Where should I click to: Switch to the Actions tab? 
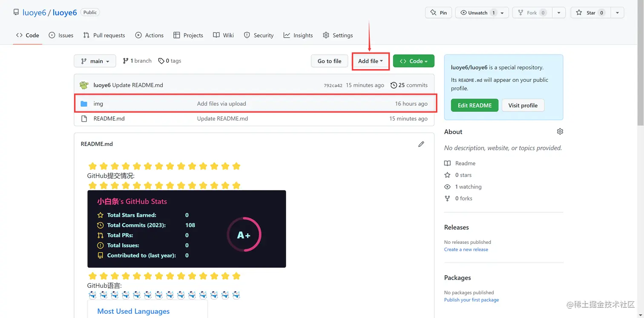149,35
